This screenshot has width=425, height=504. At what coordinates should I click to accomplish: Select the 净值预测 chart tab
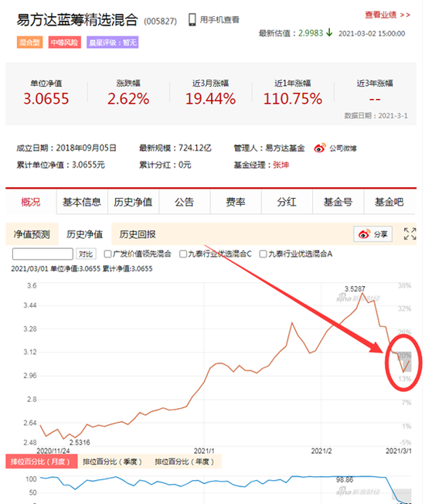click(32, 234)
